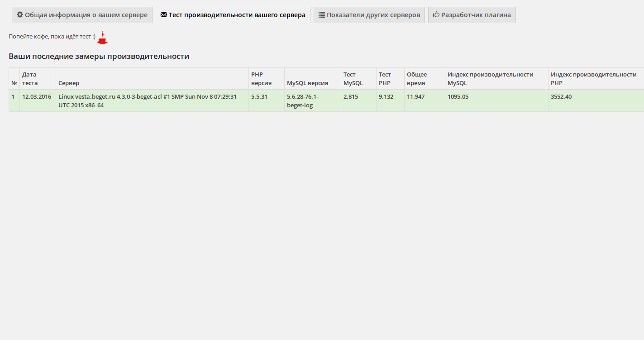This screenshot has width=644, height=340.
Task: Switch to the Показатели других серверов tab
Action: 369,15
